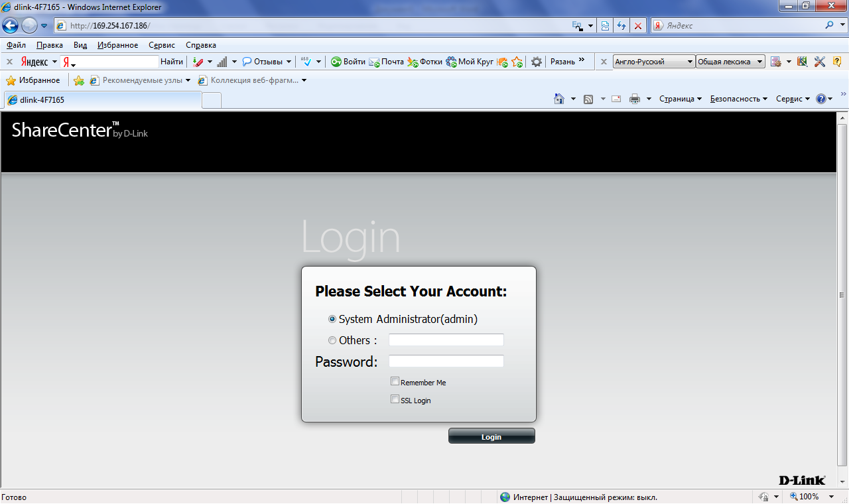Click the Others username input field
Screen dimensions: 849x504
click(446, 340)
